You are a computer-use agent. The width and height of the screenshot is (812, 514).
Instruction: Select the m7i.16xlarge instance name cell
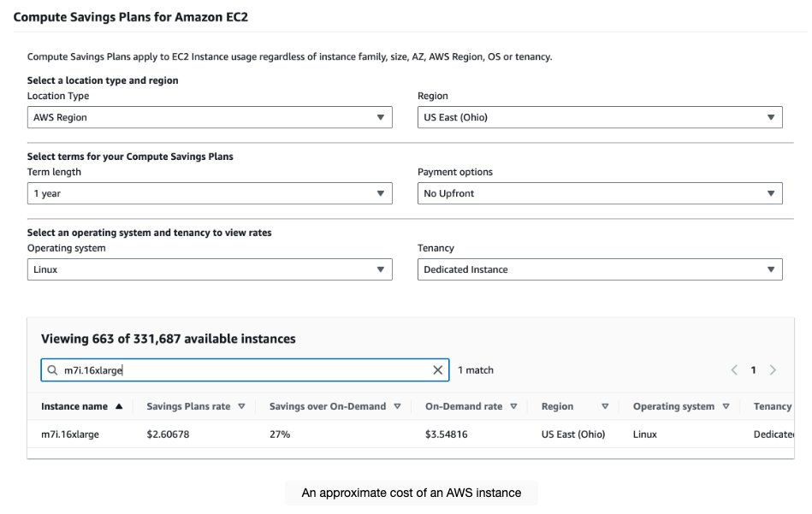pyautogui.click(x=70, y=434)
